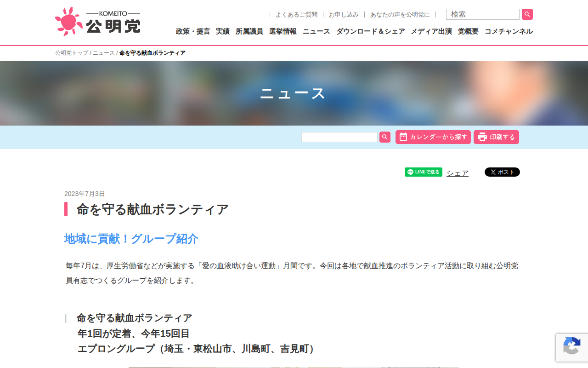Open the お申し込み link

coord(344,15)
